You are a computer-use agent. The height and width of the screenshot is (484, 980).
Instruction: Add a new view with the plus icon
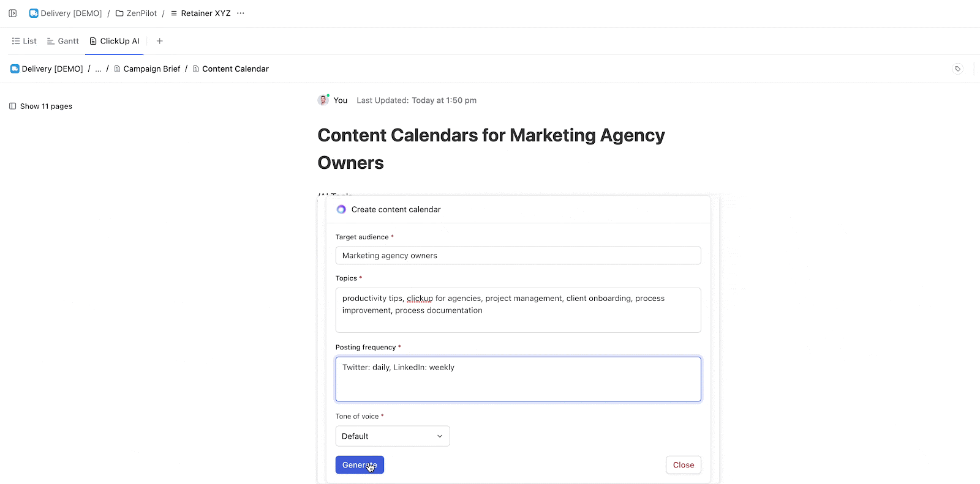160,41
